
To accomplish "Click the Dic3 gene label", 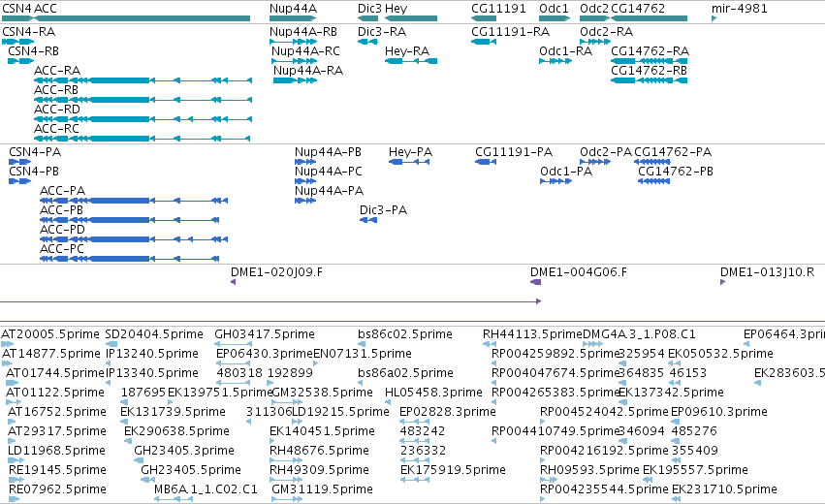I will (369, 9).
